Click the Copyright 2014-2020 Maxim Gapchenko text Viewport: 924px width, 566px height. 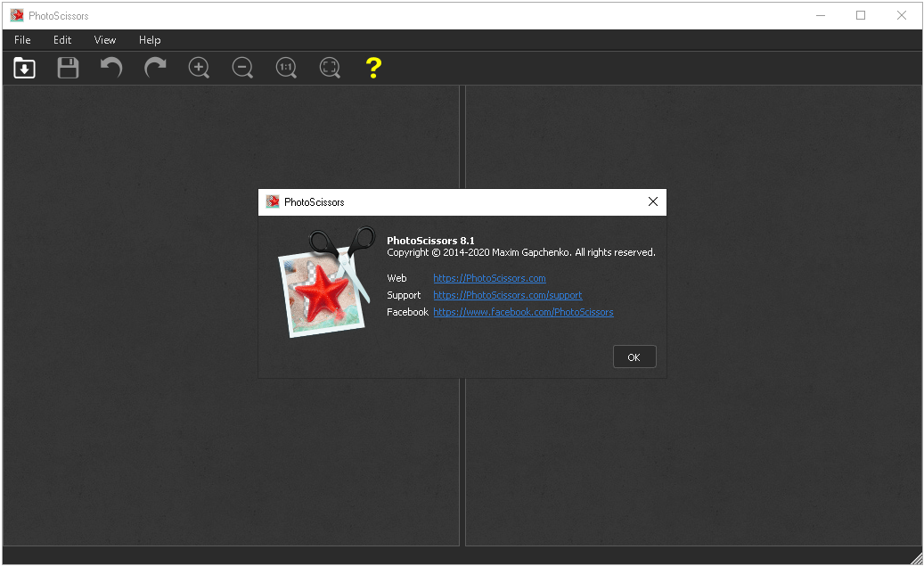click(x=521, y=252)
